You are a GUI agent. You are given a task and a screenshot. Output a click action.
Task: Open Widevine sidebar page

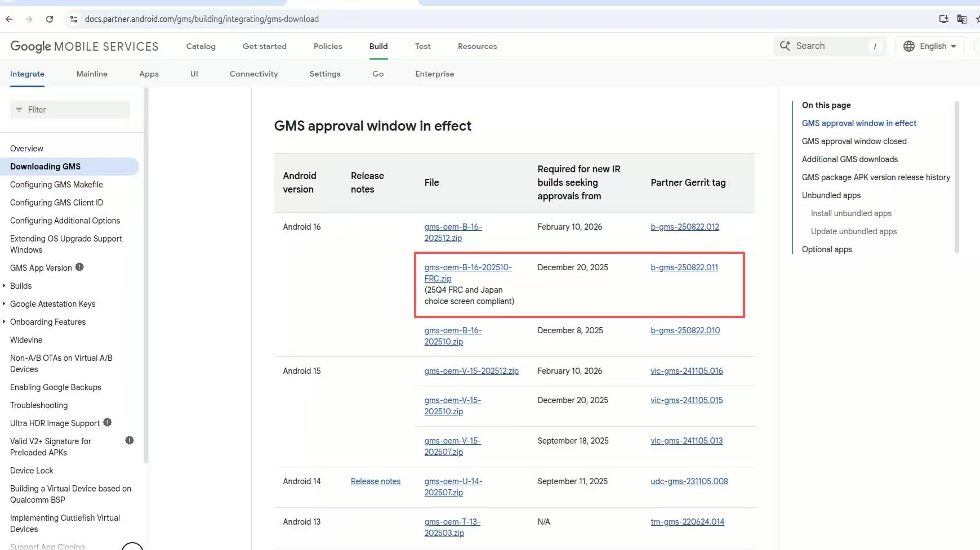[26, 340]
